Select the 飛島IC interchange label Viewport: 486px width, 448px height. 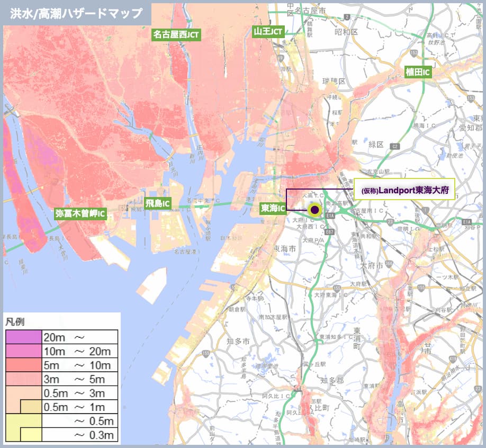(158, 203)
